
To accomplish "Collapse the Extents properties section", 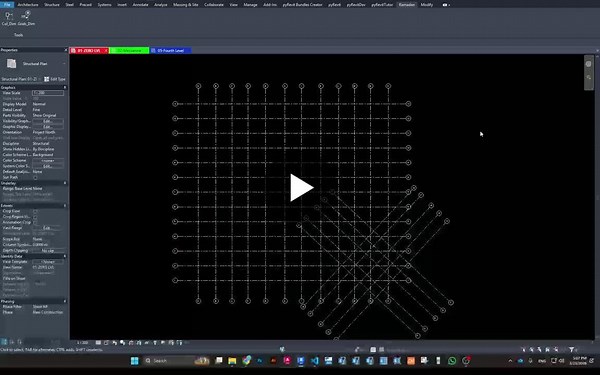I will coord(65,206).
